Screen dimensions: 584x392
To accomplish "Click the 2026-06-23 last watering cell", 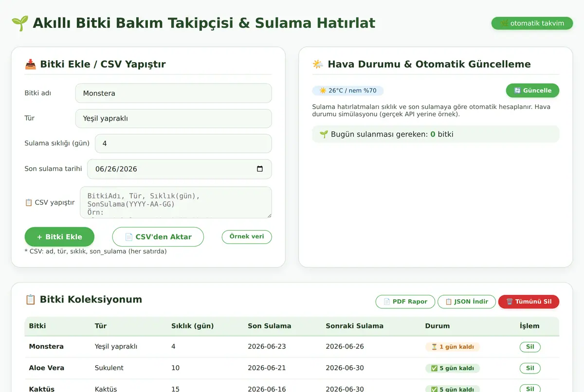I will point(266,347).
